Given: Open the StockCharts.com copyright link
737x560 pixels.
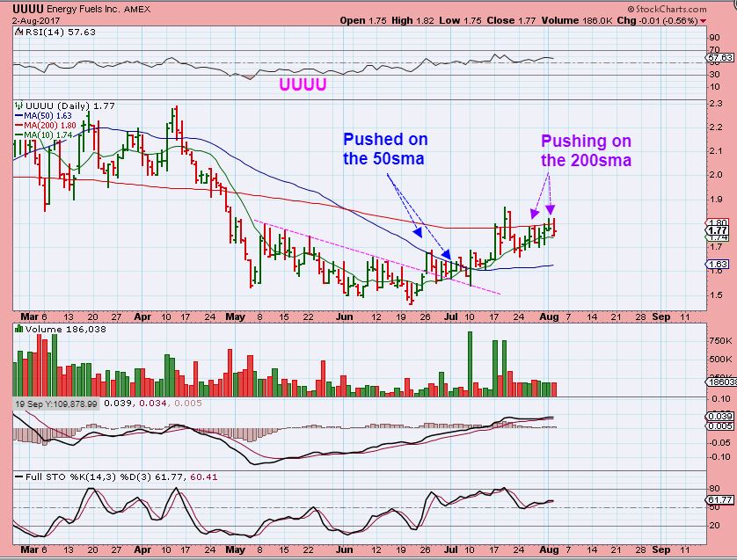Looking at the screenshot, I should [x=667, y=9].
